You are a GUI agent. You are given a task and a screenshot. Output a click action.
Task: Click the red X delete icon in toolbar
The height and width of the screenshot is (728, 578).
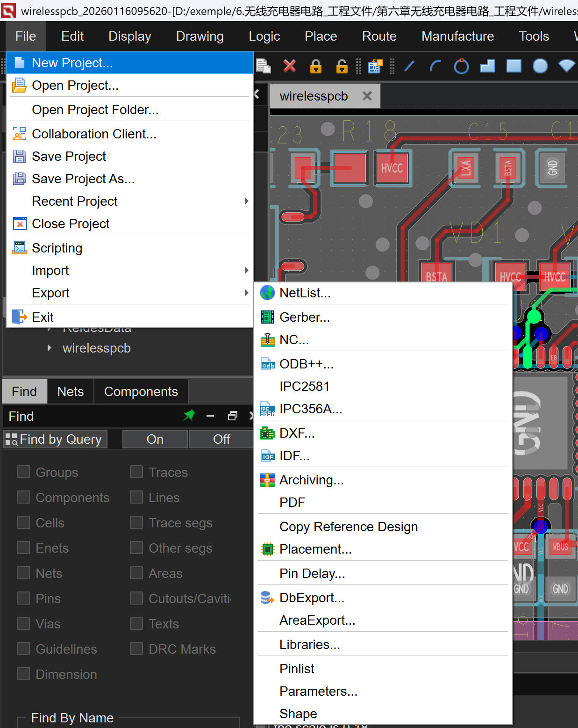[290, 66]
